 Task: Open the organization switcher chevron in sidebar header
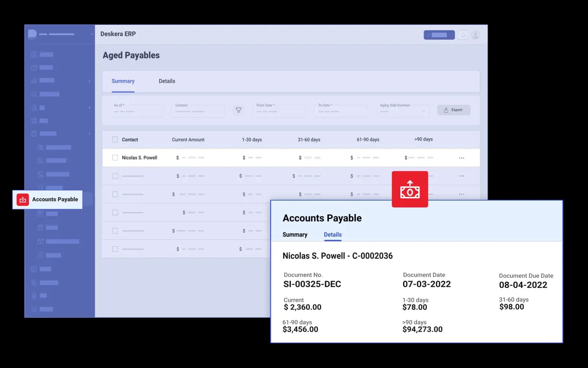point(91,34)
